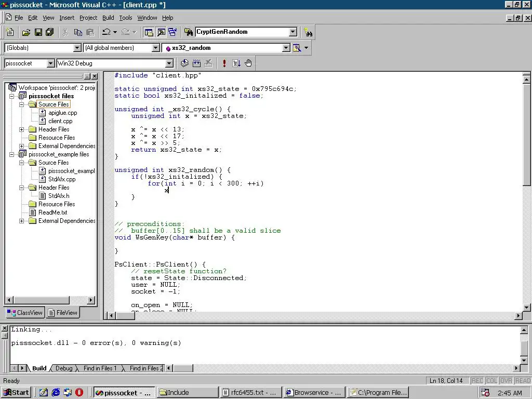
Task: Click the Windows Start button
Action: coord(16,393)
